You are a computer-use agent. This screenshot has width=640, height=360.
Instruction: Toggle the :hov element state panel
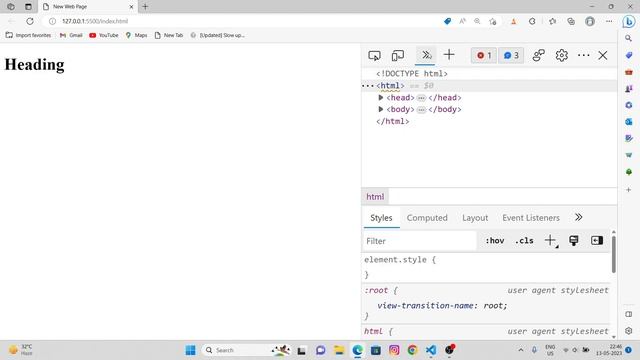tap(495, 241)
